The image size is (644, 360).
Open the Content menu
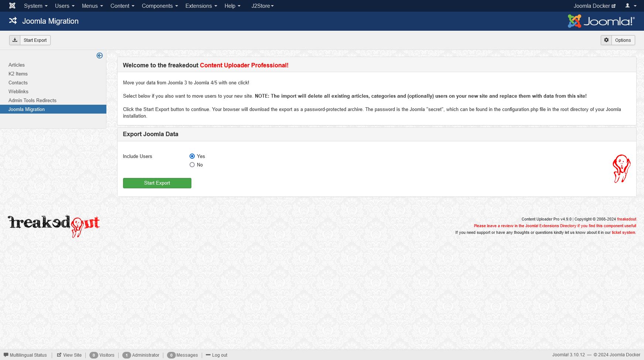click(x=122, y=6)
